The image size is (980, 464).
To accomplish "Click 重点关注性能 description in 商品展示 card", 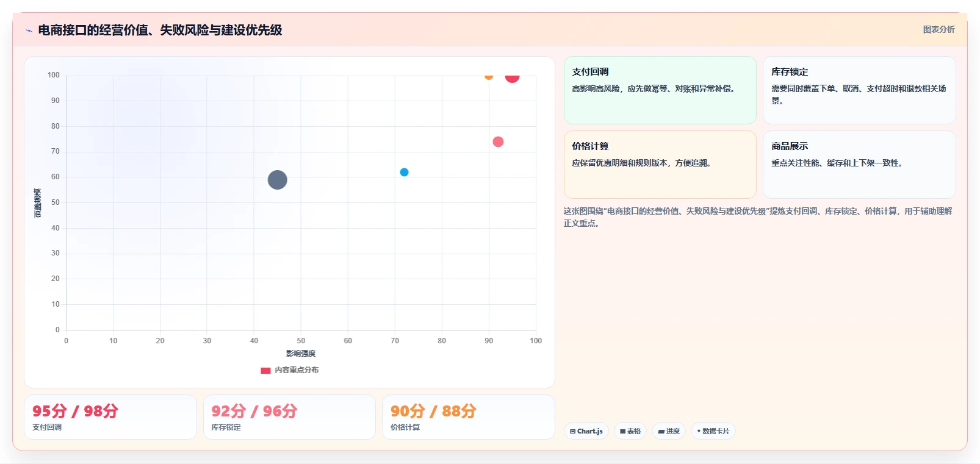I will (x=837, y=163).
